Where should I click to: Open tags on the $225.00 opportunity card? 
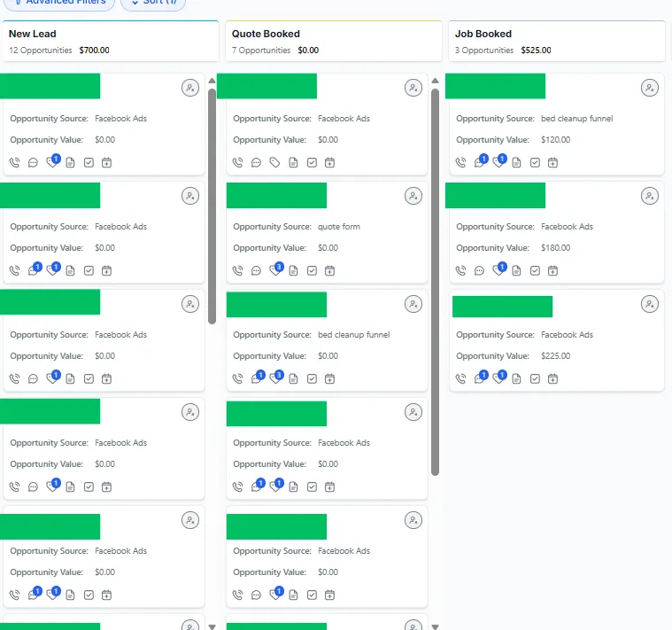tap(498, 378)
